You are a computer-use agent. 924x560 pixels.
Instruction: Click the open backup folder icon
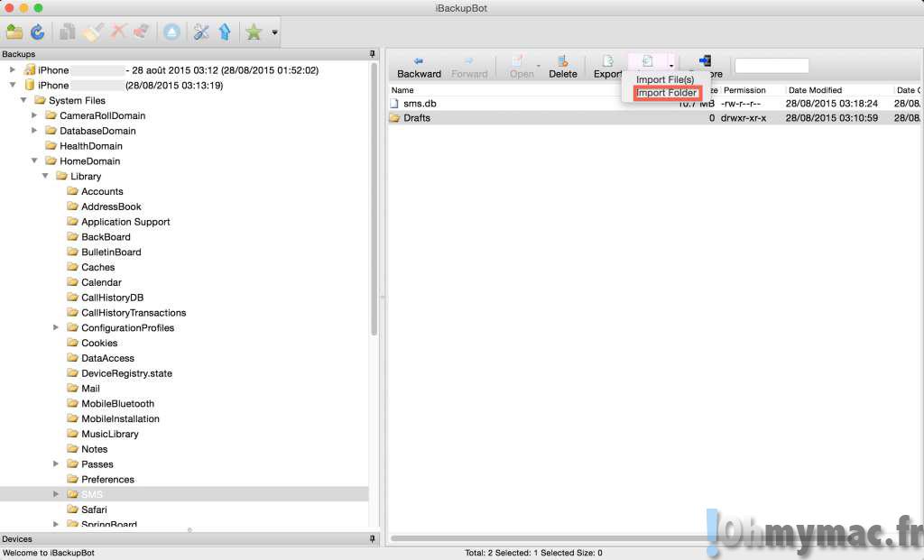(14, 32)
